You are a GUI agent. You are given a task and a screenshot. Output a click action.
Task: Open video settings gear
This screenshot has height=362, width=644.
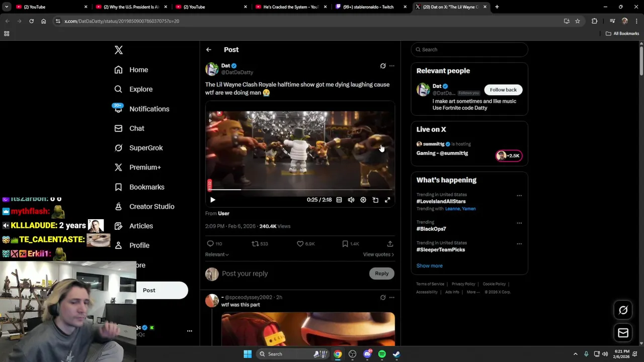[363, 200]
